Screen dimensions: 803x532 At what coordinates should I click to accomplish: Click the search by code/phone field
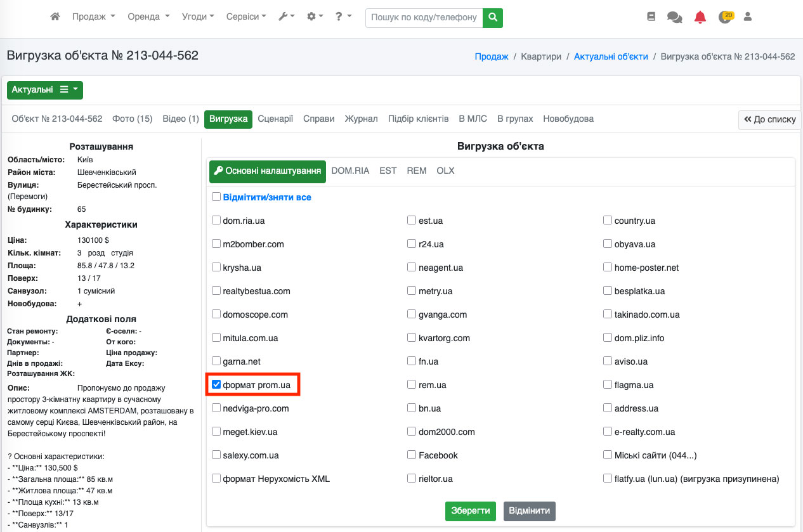[424, 17]
